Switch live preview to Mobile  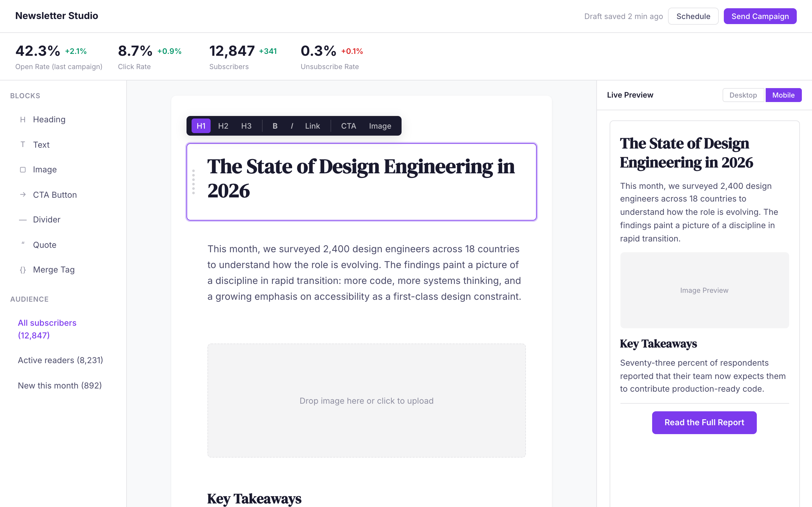(783, 95)
